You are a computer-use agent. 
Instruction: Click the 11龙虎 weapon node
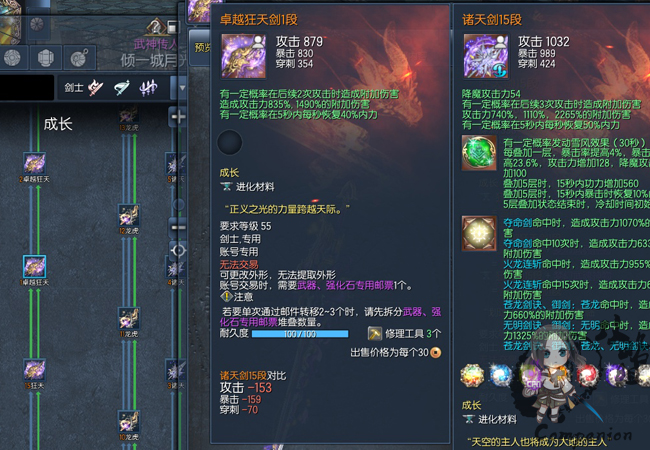click(129, 319)
